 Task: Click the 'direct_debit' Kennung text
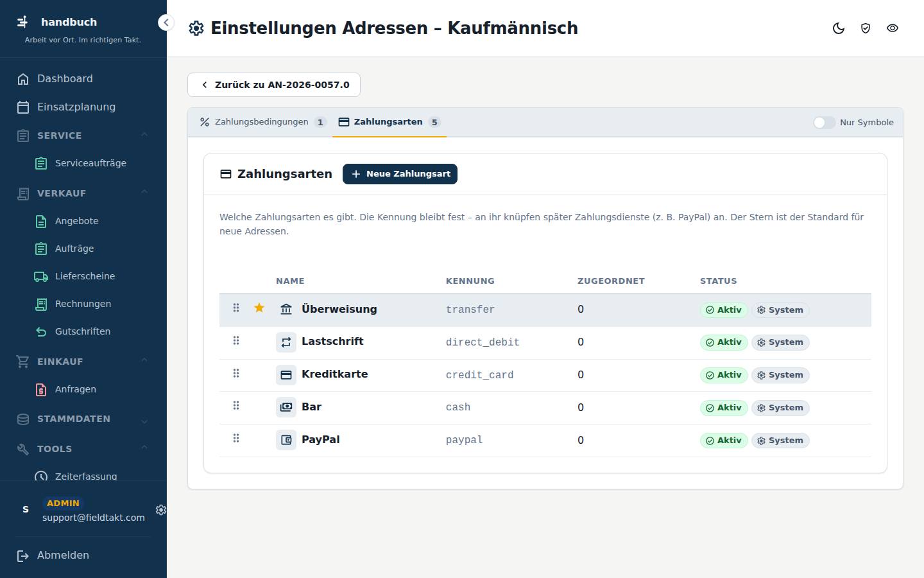(x=483, y=342)
